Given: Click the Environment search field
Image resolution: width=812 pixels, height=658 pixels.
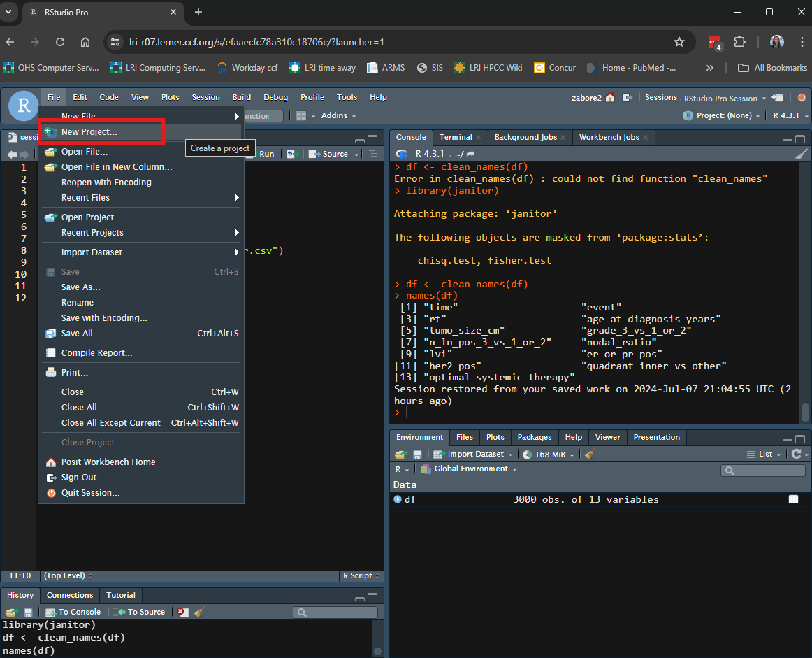Looking at the screenshot, I should point(763,471).
